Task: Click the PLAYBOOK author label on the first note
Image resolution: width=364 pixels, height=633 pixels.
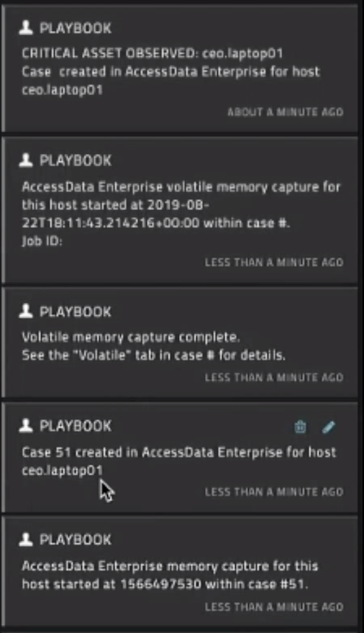Action: tap(76, 28)
